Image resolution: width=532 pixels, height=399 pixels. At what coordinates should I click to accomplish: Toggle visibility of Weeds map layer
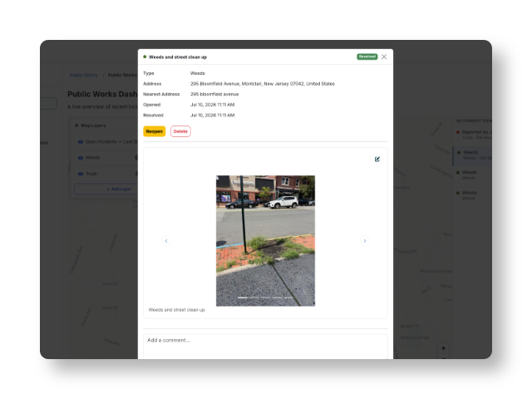click(81, 158)
